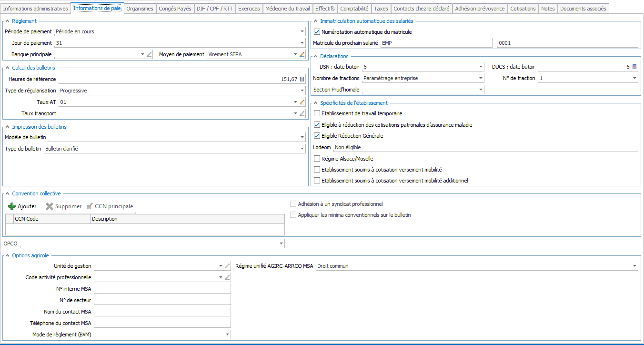Click the N° de secteur field
Image resolution: width=644 pixels, height=345 pixels.
(x=162, y=300)
